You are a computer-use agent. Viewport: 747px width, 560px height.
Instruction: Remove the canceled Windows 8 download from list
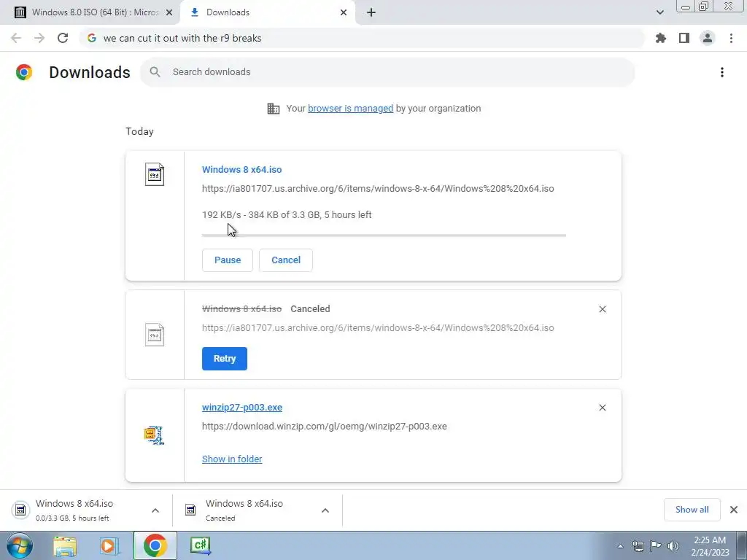pos(603,309)
